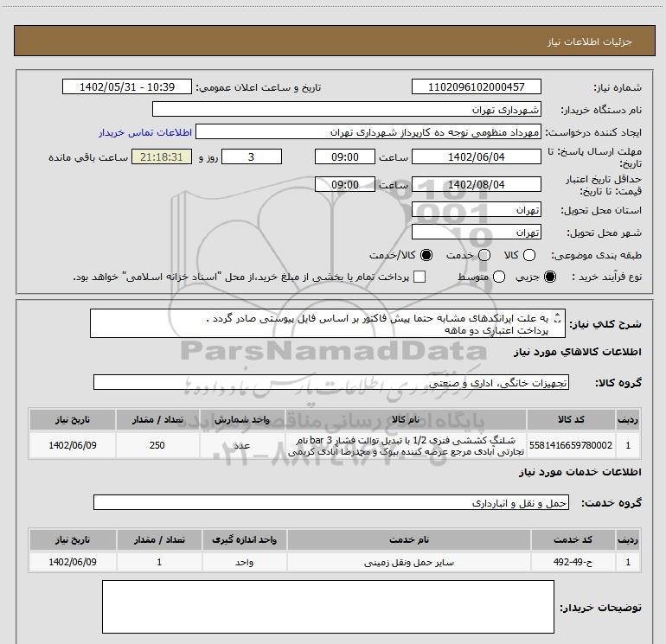
Task: Tick the اسناد خزانه اسلامی payment checkbox
Action: click(419, 277)
